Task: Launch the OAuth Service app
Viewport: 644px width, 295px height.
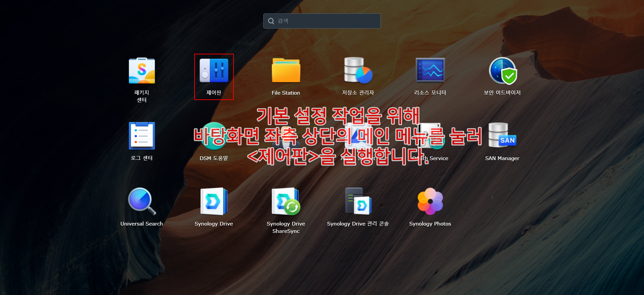Action: pyautogui.click(x=430, y=136)
